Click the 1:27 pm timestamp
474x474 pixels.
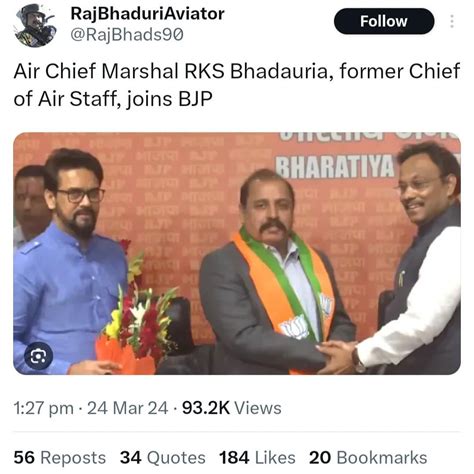point(43,408)
